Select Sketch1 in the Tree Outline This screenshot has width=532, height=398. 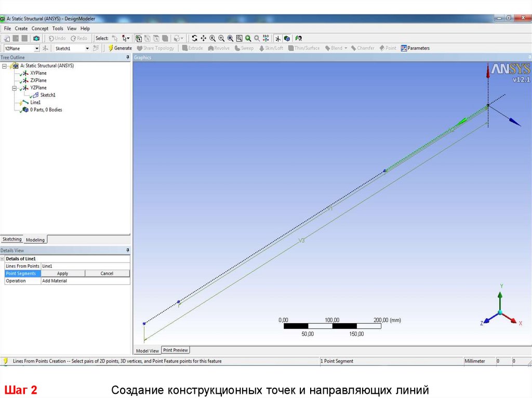point(47,95)
